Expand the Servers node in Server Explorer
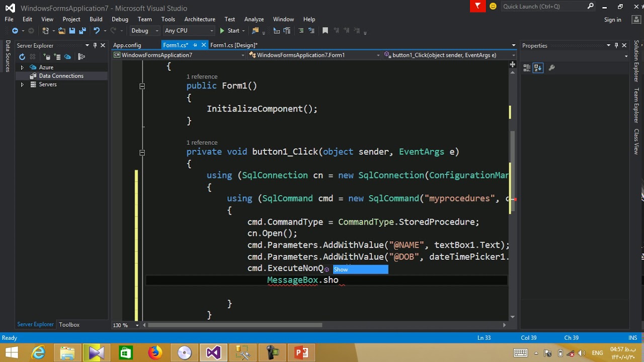The width and height of the screenshot is (644, 362). [22, 84]
